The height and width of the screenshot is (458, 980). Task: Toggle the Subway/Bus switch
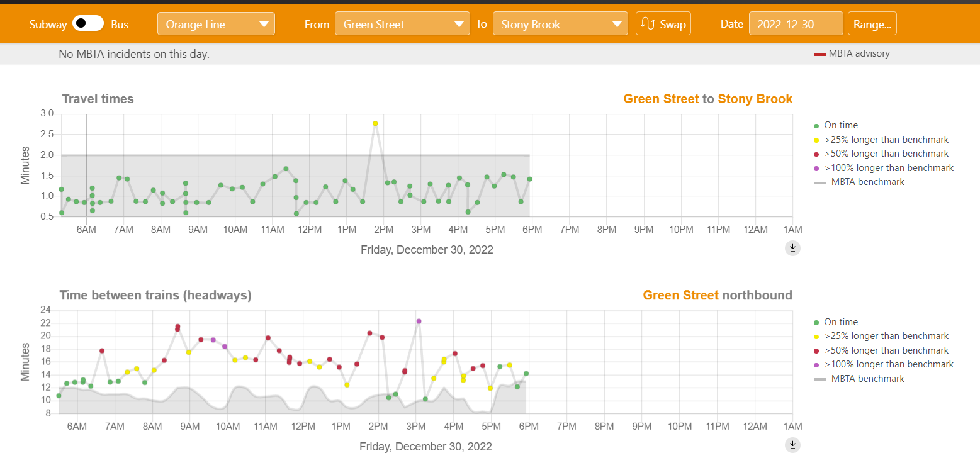(x=88, y=24)
